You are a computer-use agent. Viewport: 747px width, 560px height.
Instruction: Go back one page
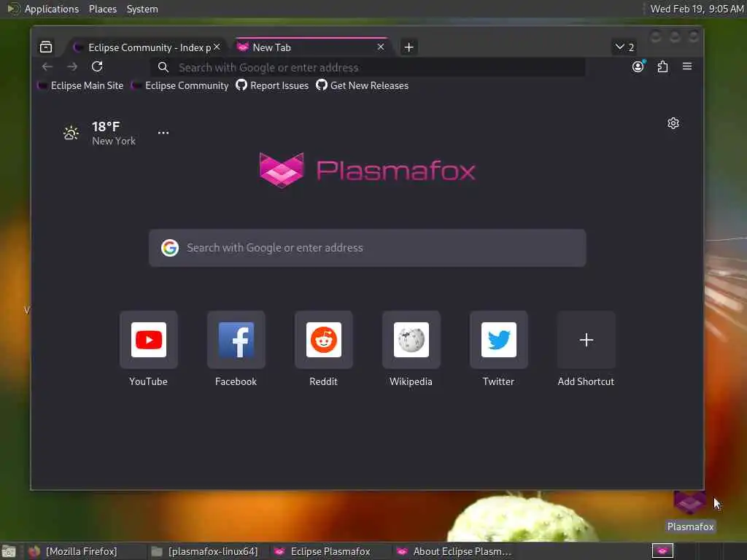click(x=47, y=66)
